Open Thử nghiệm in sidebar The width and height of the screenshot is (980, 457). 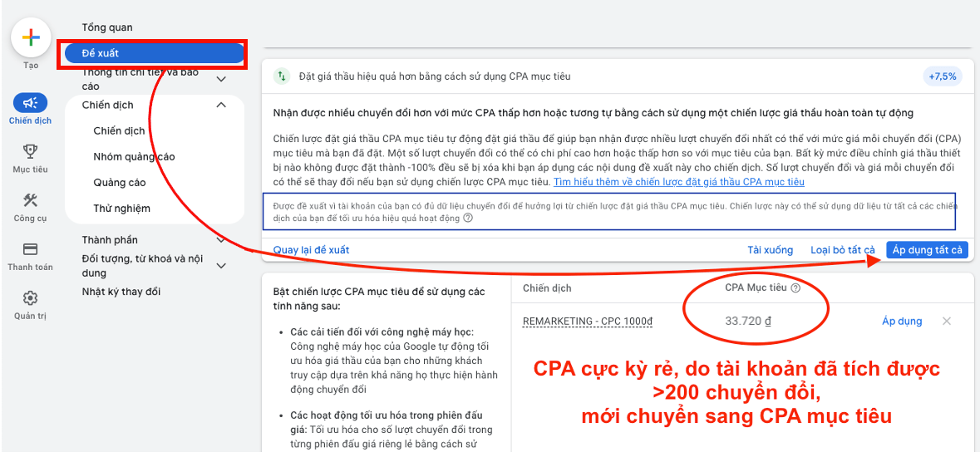(122, 209)
